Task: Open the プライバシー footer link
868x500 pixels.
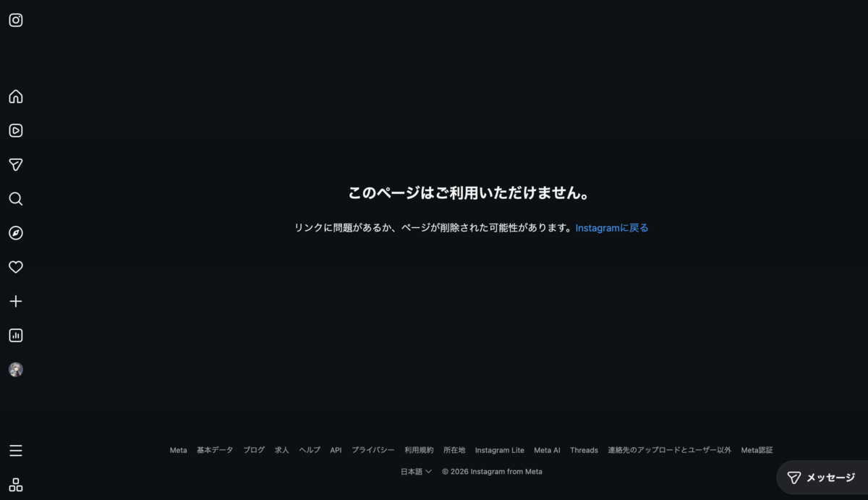Action: pyautogui.click(x=373, y=450)
